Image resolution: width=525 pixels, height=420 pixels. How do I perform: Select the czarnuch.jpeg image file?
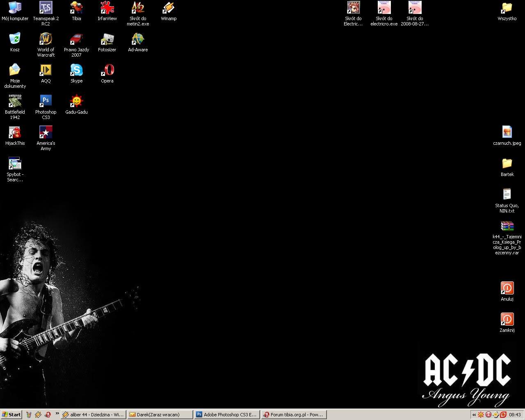click(x=507, y=136)
